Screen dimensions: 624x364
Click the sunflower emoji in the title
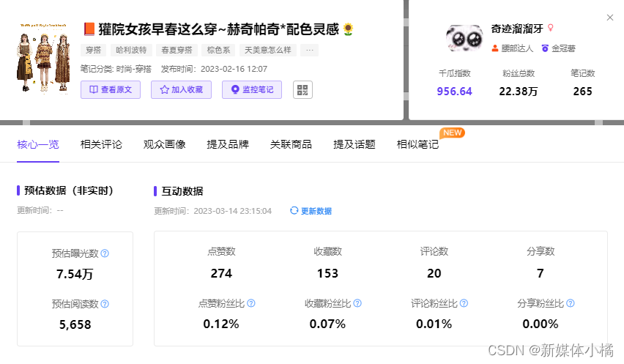[x=348, y=29]
